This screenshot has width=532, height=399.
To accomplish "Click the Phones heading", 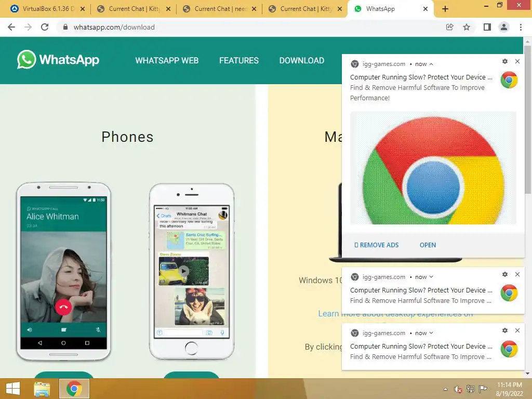I will [128, 137].
